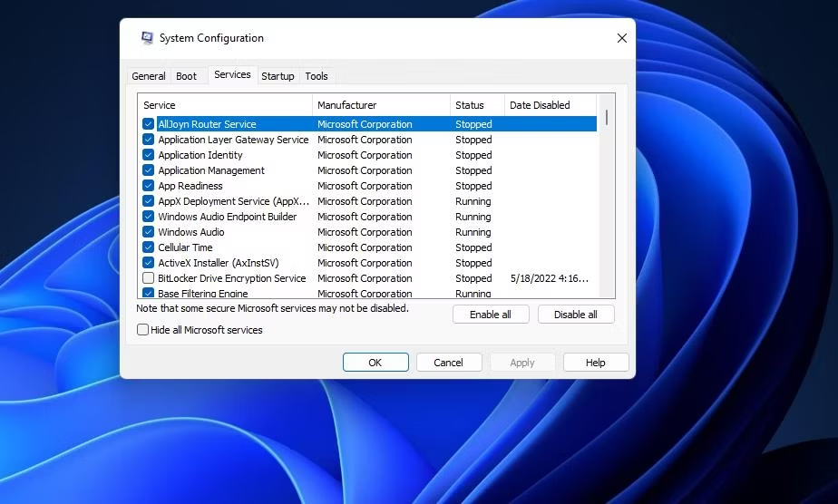This screenshot has width=838, height=504.
Task: Click the Enable all button
Action: coord(491,315)
